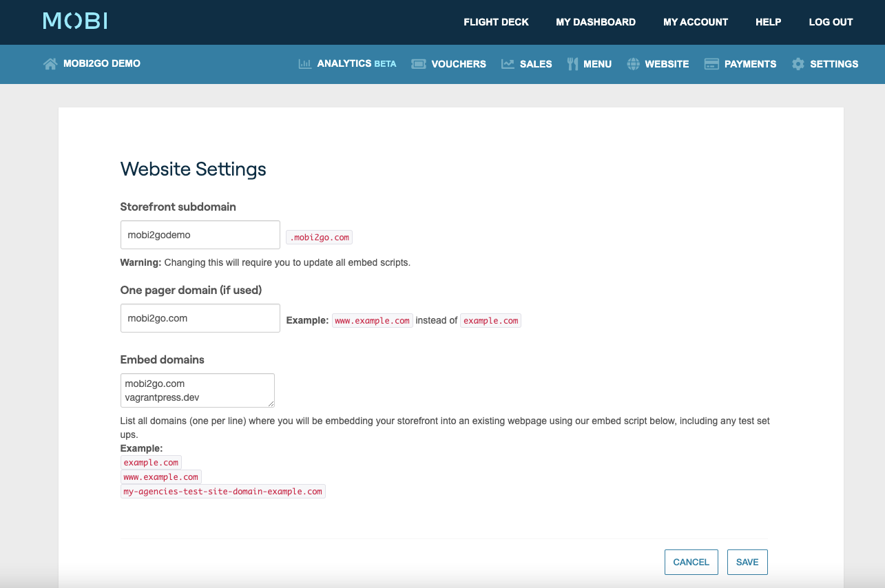
Task: Click the Menu fork and knife icon
Action: point(572,64)
